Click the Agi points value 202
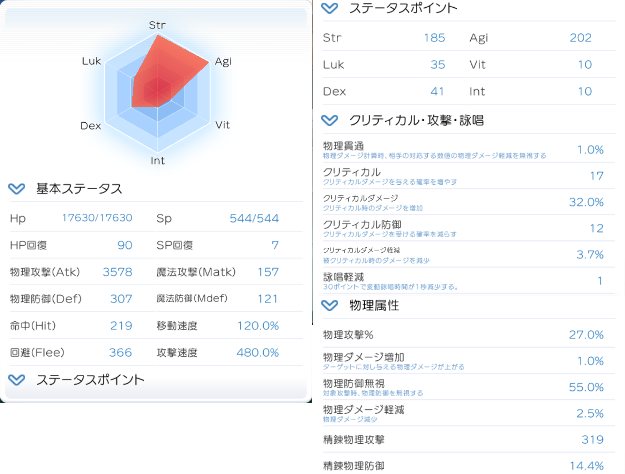The width and height of the screenshot is (625, 474). (x=580, y=38)
